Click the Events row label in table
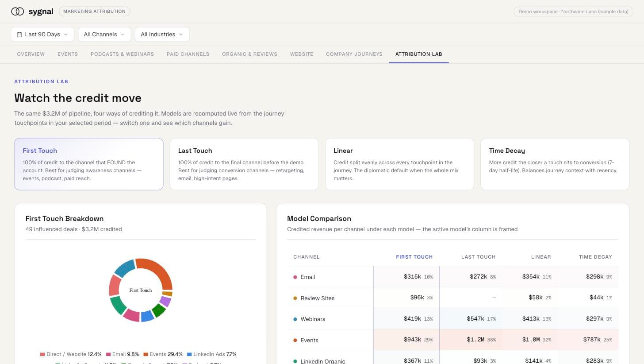 point(309,341)
